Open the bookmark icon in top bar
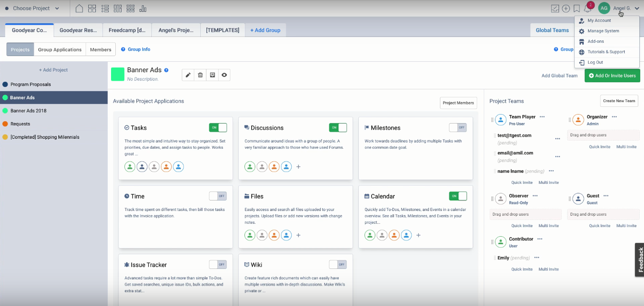 click(577, 9)
